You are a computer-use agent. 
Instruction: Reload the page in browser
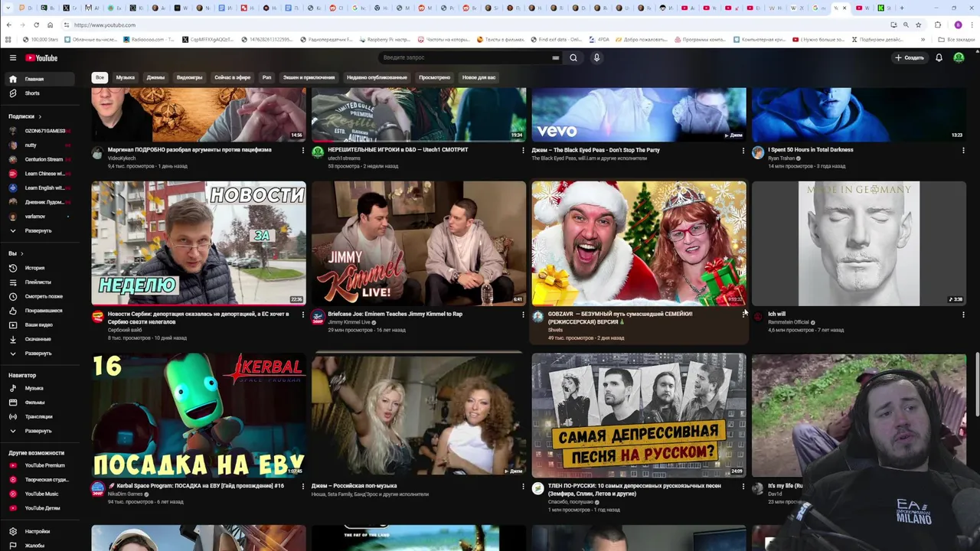pos(36,24)
